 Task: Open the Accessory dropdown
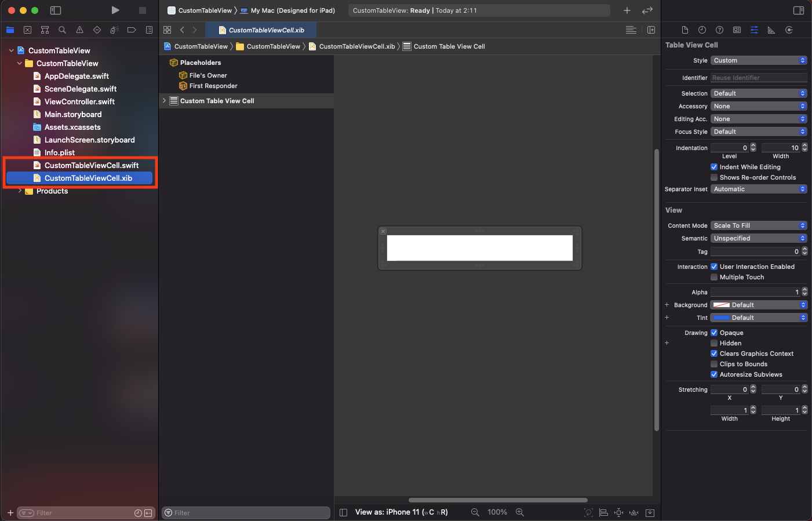coord(759,106)
